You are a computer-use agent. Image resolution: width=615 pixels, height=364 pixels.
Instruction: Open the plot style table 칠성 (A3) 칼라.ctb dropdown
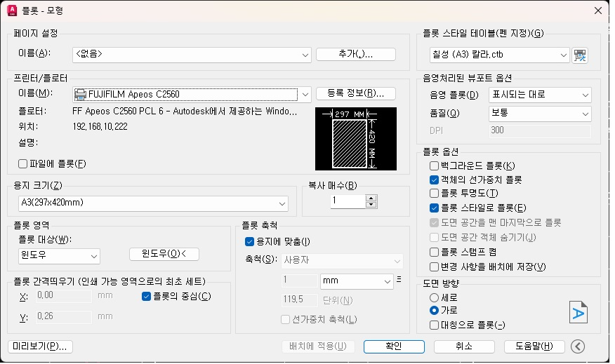click(499, 55)
